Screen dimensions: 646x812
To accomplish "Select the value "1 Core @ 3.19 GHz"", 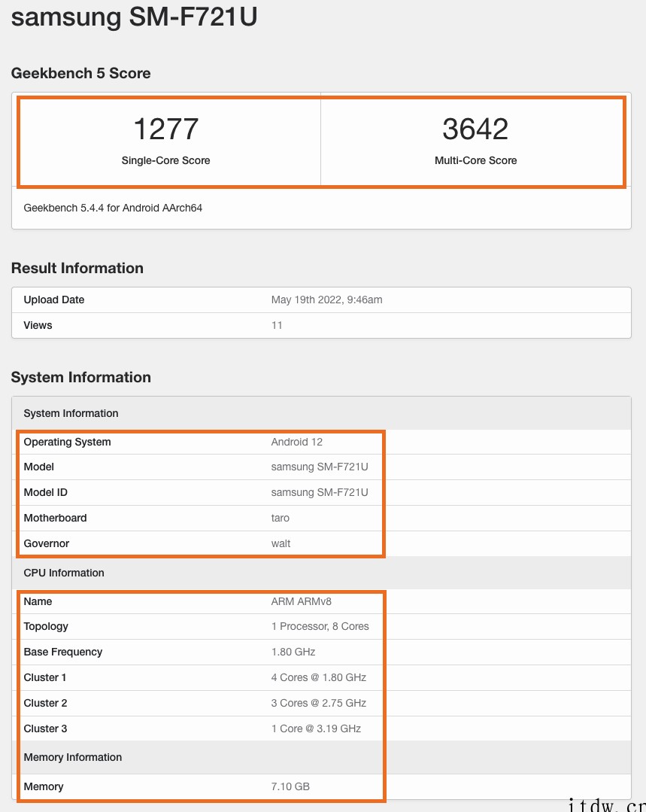I will tap(316, 728).
